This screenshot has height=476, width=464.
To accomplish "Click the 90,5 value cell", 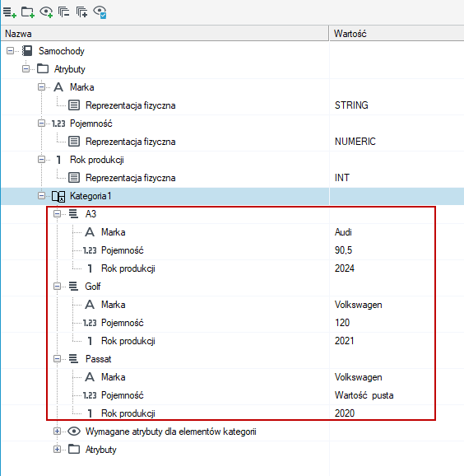I will [x=343, y=250].
